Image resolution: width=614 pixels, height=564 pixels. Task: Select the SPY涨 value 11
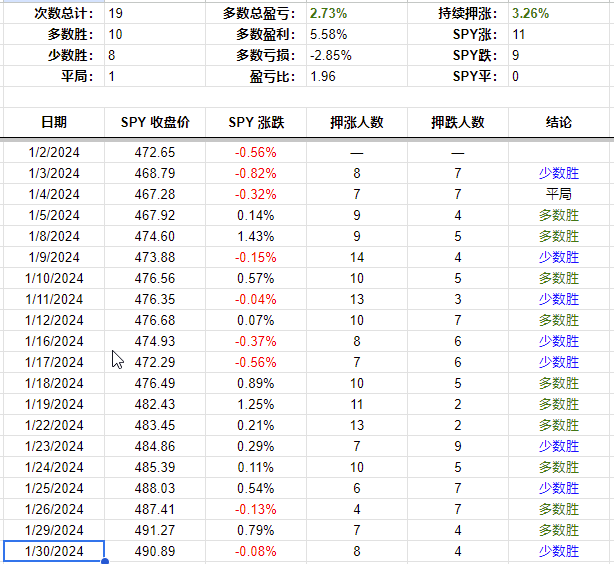559,34
